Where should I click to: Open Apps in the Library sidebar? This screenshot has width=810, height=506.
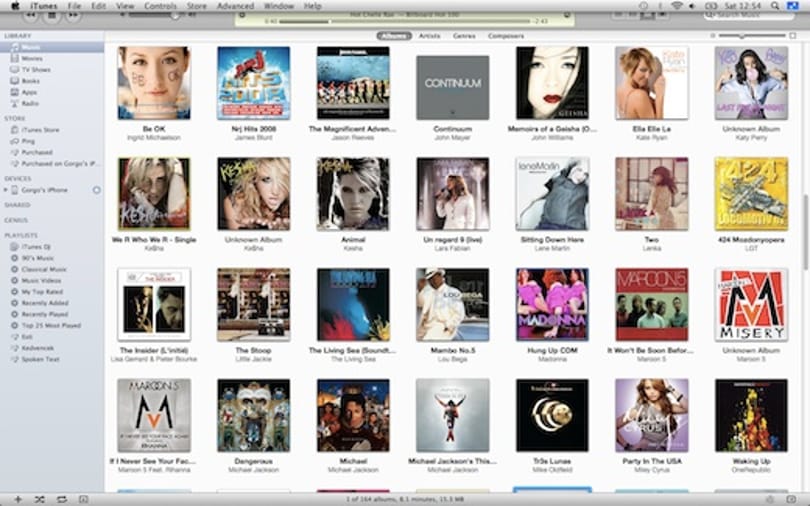tap(52, 92)
